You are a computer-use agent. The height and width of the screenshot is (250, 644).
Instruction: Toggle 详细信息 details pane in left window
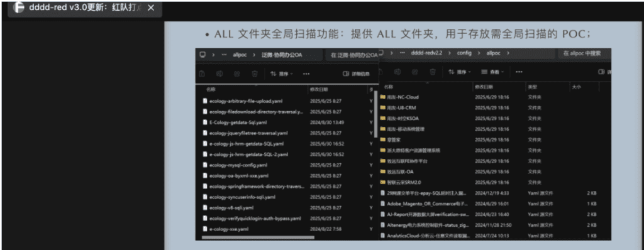coord(356,74)
